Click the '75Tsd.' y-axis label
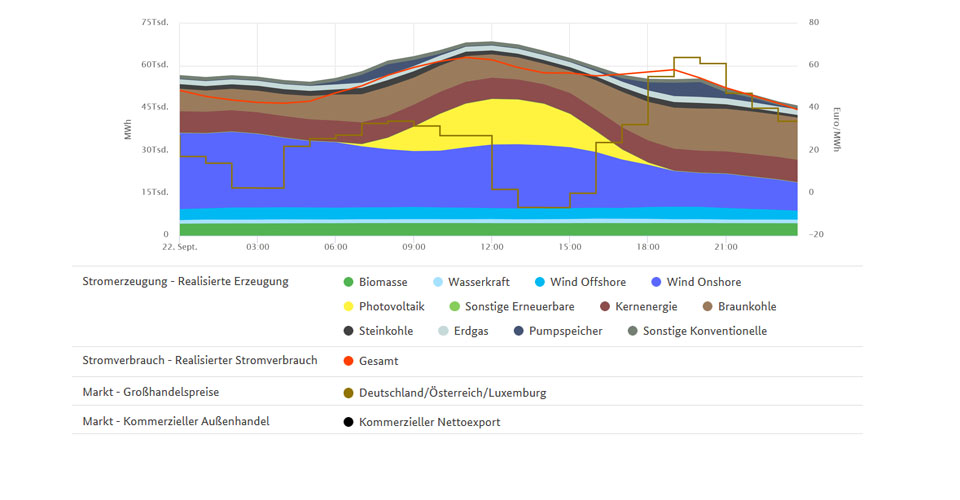The width and height of the screenshot is (960, 500). pyautogui.click(x=155, y=22)
